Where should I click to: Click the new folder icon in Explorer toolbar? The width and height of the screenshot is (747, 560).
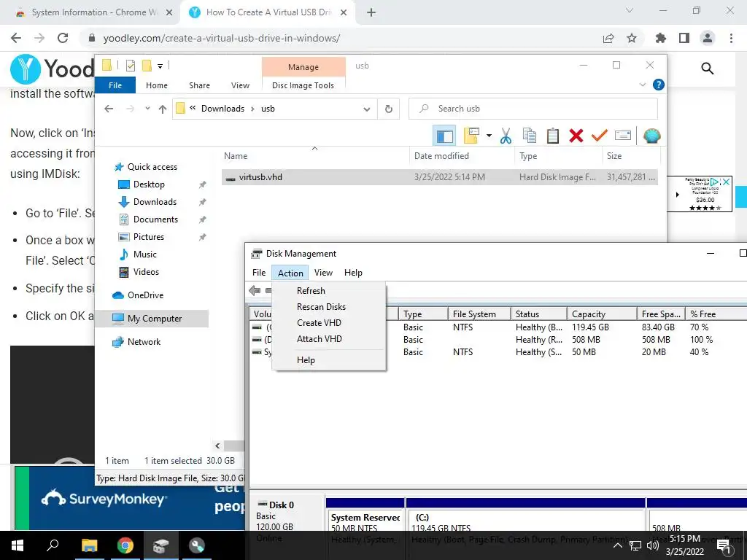click(x=472, y=136)
